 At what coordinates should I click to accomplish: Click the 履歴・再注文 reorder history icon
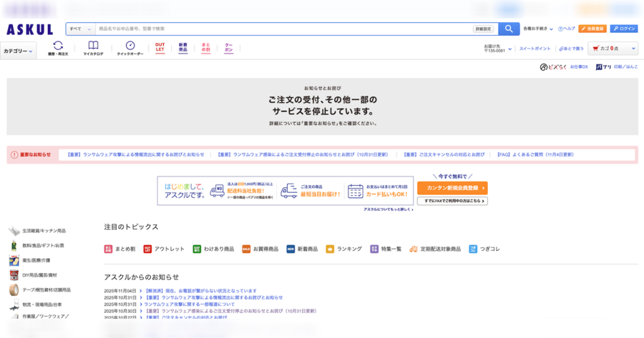58,48
